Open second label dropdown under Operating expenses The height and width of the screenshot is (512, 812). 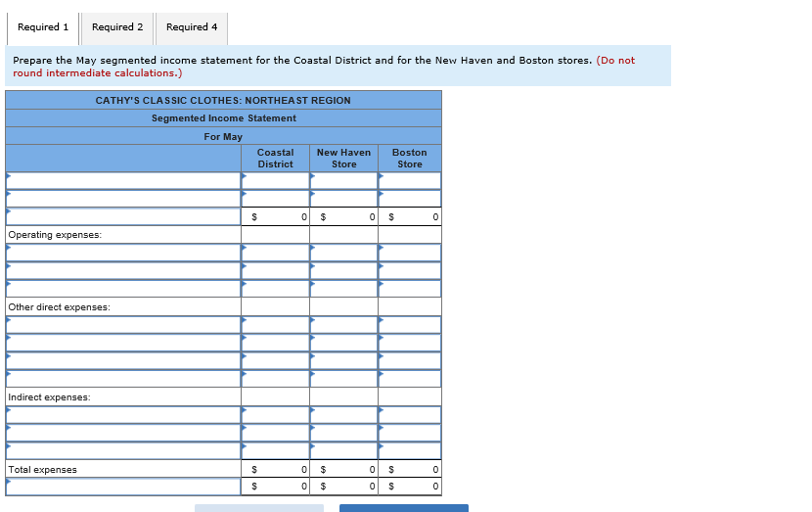click(x=123, y=271)
